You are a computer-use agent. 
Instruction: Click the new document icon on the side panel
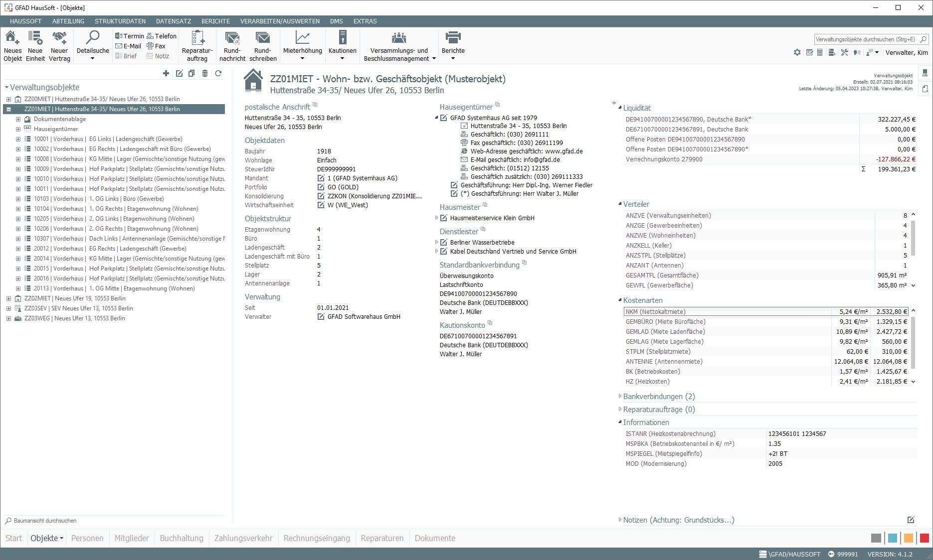tap(925, 89)
